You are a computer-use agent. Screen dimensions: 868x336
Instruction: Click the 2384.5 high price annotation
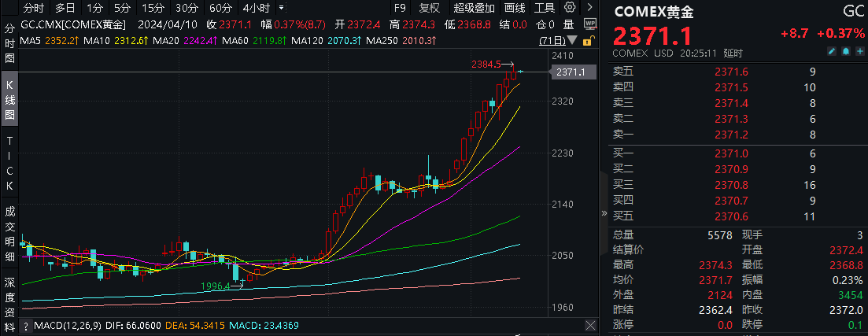(x=486, y=65)
